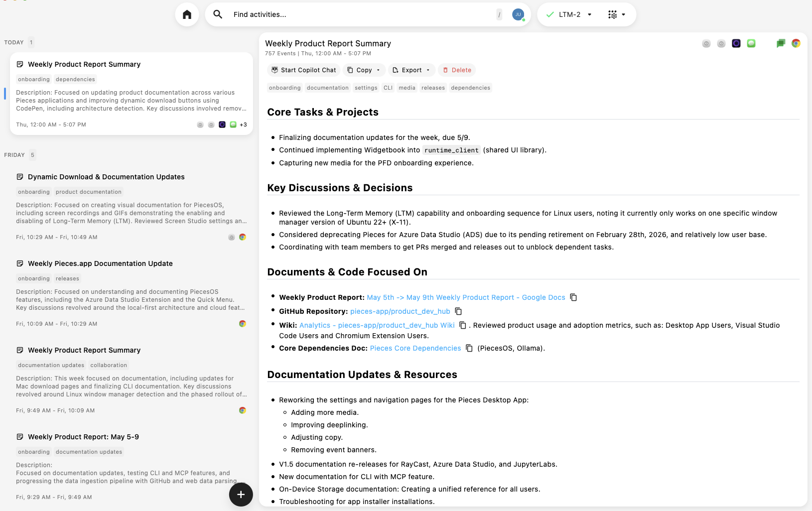Click the FRIDAY section header
812x511 pixels.
(x=14, y=155)
